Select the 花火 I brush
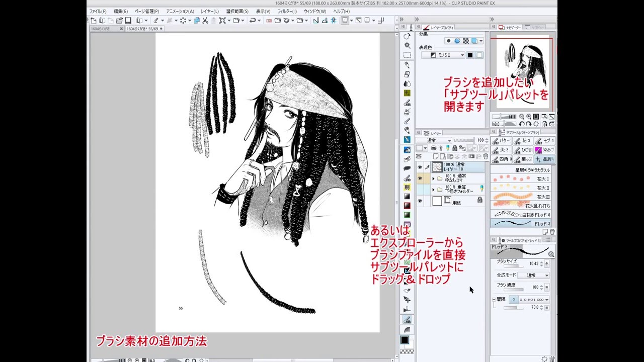This screenshot has width=644, height=362. (521, 179)
